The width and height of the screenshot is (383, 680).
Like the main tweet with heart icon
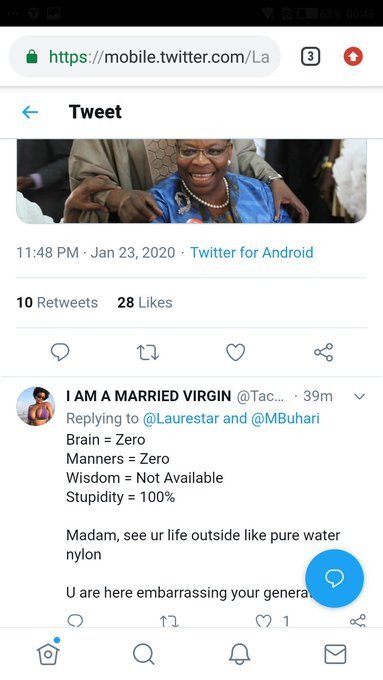point(236,352)
